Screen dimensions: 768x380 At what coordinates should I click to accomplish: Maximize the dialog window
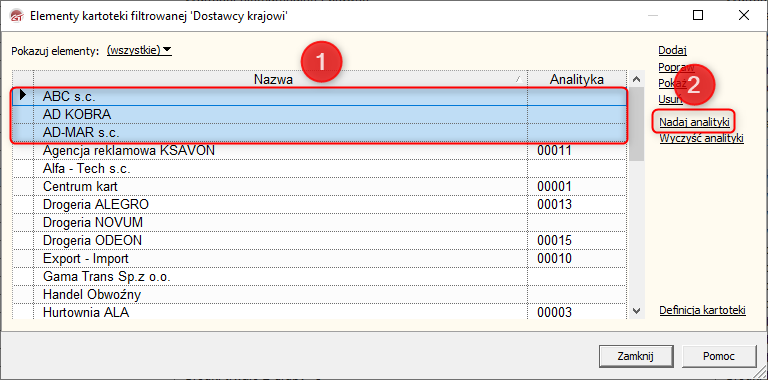[x=698, y=16]
